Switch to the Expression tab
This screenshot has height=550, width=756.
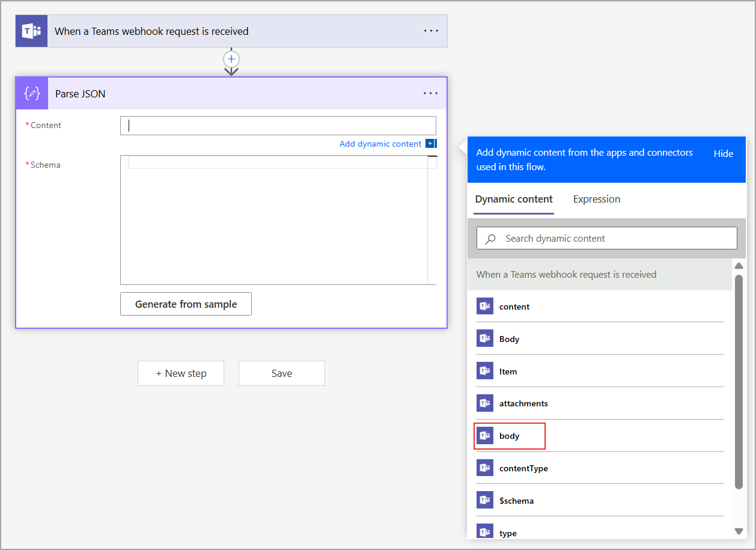pyautogui.click(x=596, y=199)
